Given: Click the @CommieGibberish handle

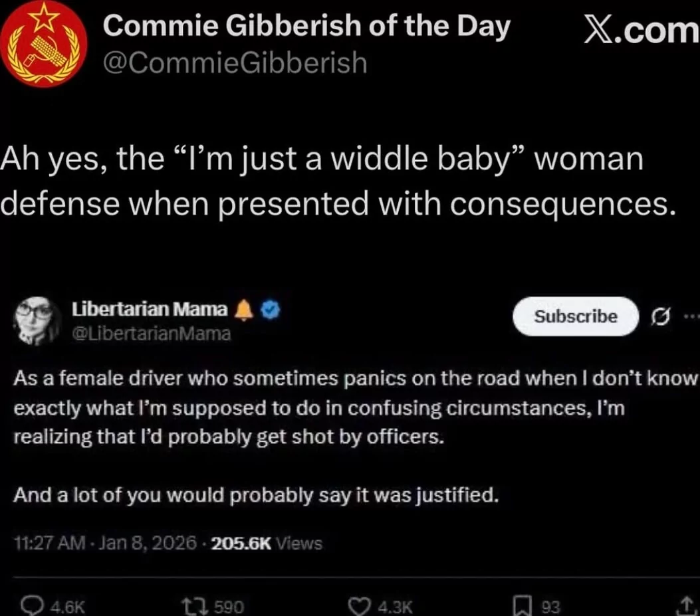Looking at the screenshot, I should [235, 62].
